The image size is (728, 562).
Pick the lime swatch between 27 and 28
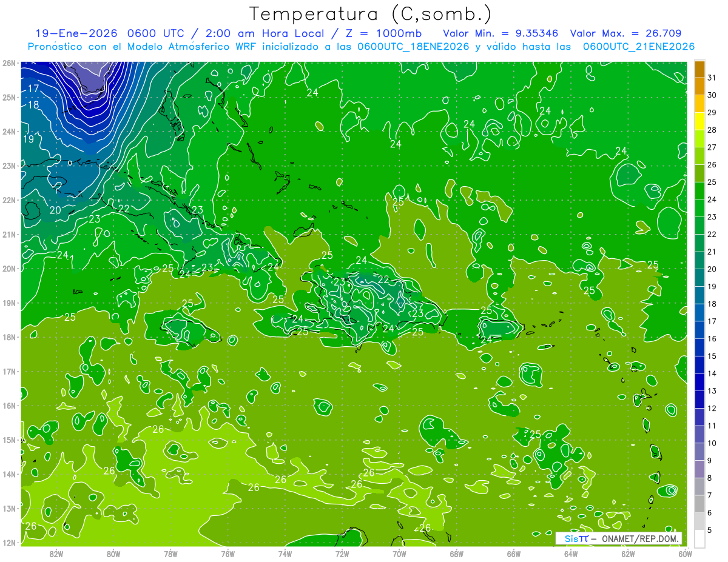(699, 139)
